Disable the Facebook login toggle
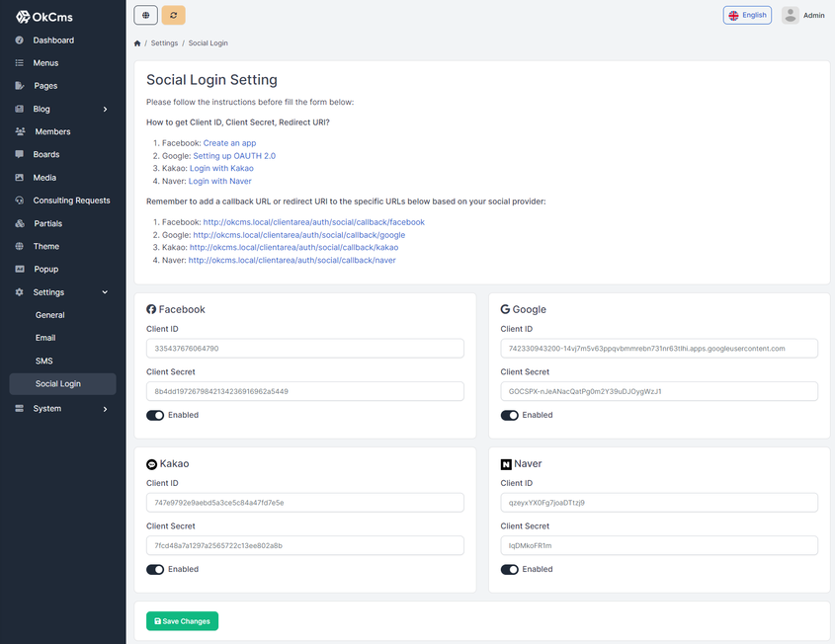The image size is (835, 644). click(x=155, y=415)
